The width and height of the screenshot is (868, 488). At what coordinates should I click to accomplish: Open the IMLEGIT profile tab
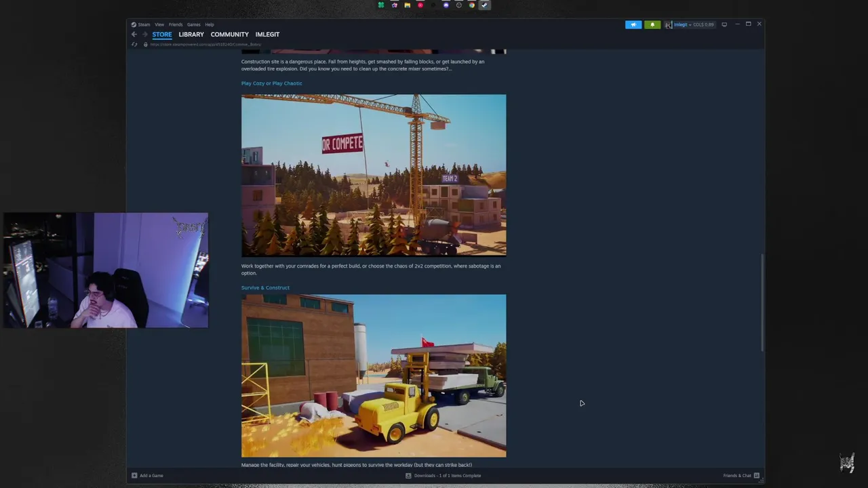[267, 35]
